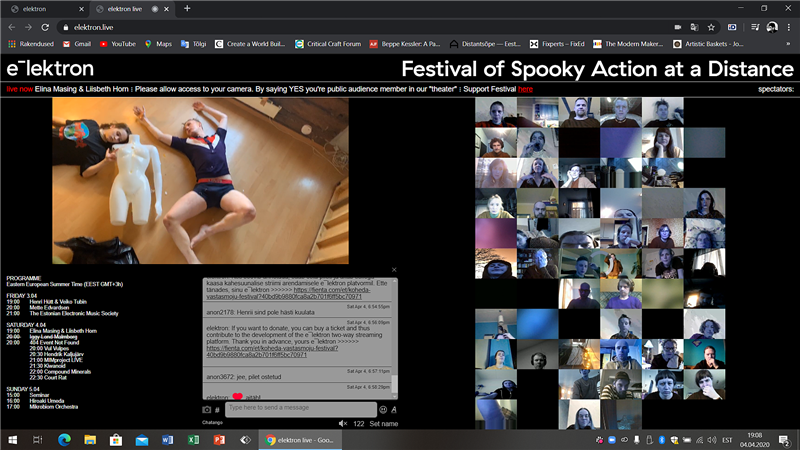
Task: Click the 'here' Support Festival link
Action: coord(525,89)
